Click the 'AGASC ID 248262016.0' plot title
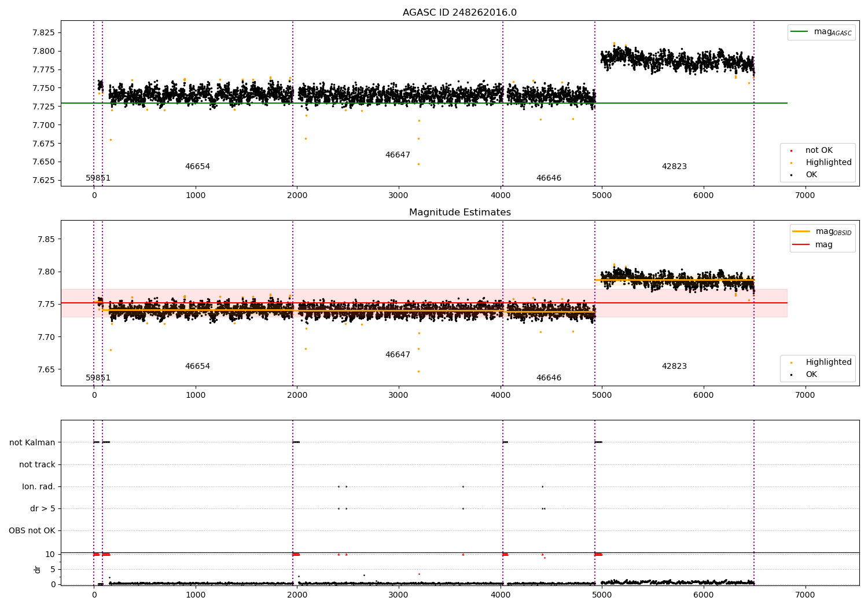Screen dimensions: 868x608 459,13
